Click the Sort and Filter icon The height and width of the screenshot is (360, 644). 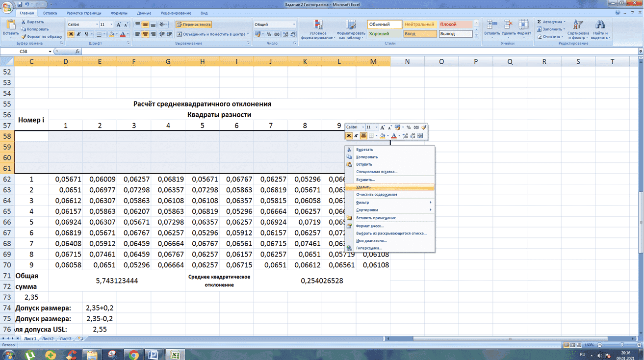[x=578, y=26]
